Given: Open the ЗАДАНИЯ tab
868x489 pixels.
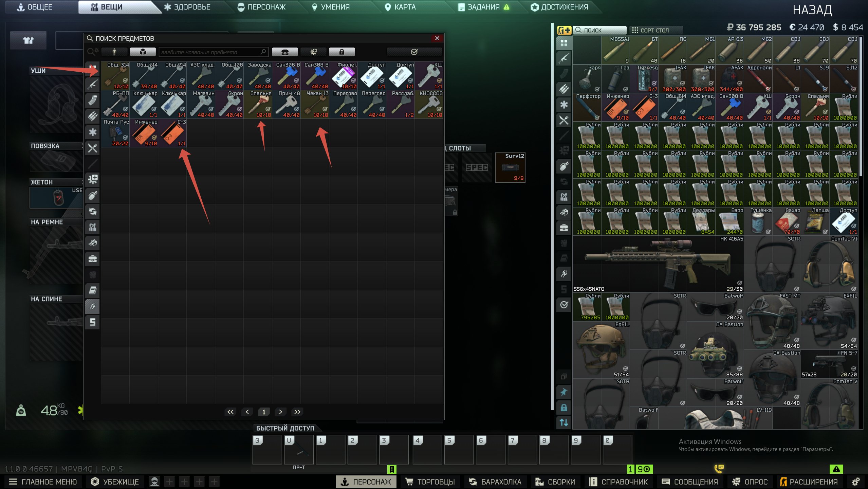Looking at the screenshot, I should click(483, 7).
